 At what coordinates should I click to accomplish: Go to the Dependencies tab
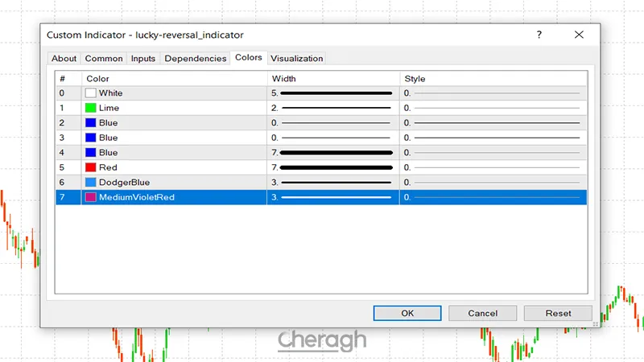(196, 59)
